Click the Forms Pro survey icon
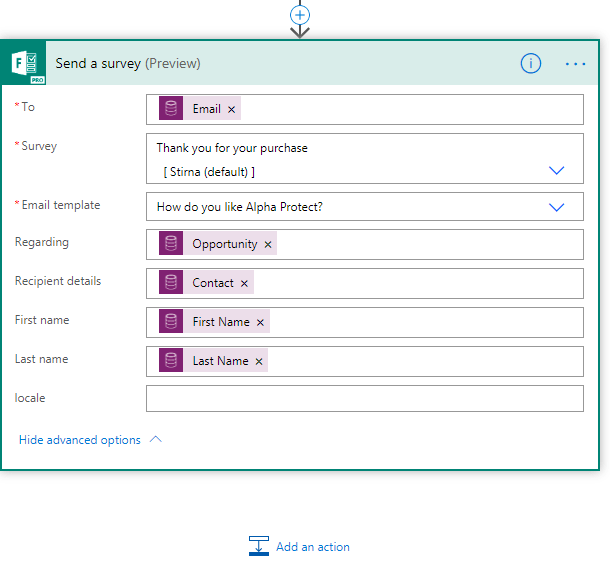 (x=29, y=64)
